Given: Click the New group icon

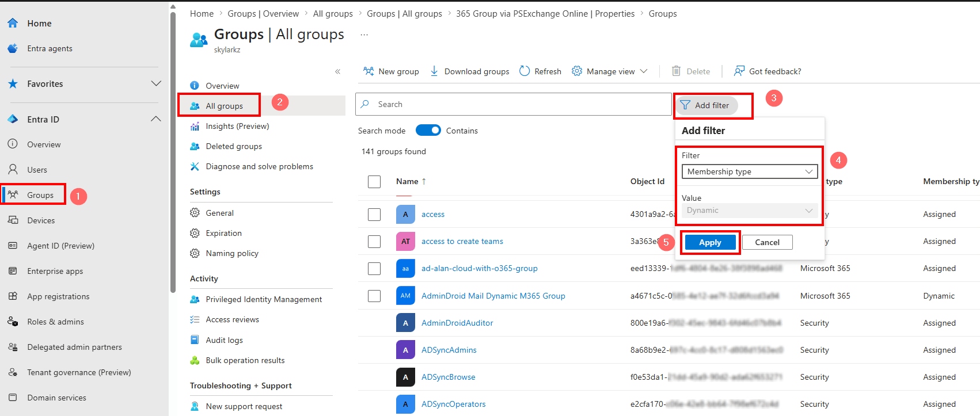Looking at the screenshot, I should 369,71.
